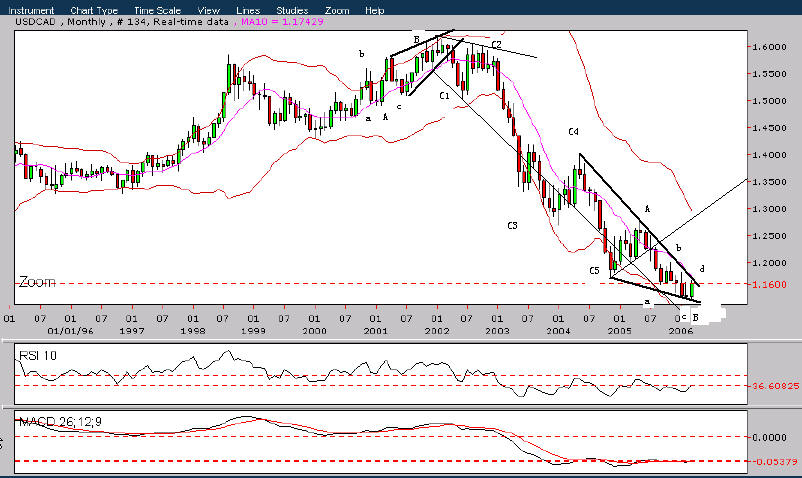Viewport: 802px width, 478px height.
Task: Click the 1.1600 price level label
Action: pos(769,284)
